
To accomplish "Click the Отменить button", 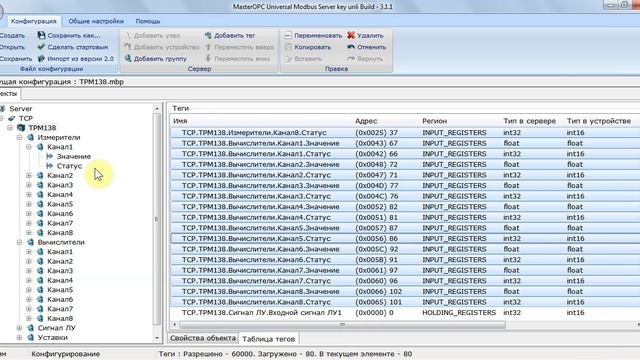I will [367, 47].
